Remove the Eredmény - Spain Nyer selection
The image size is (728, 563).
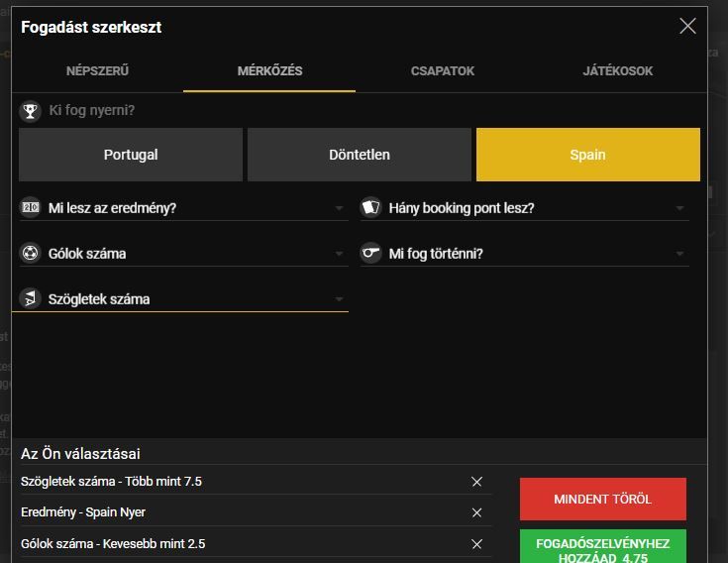click(x=476, y=512)
